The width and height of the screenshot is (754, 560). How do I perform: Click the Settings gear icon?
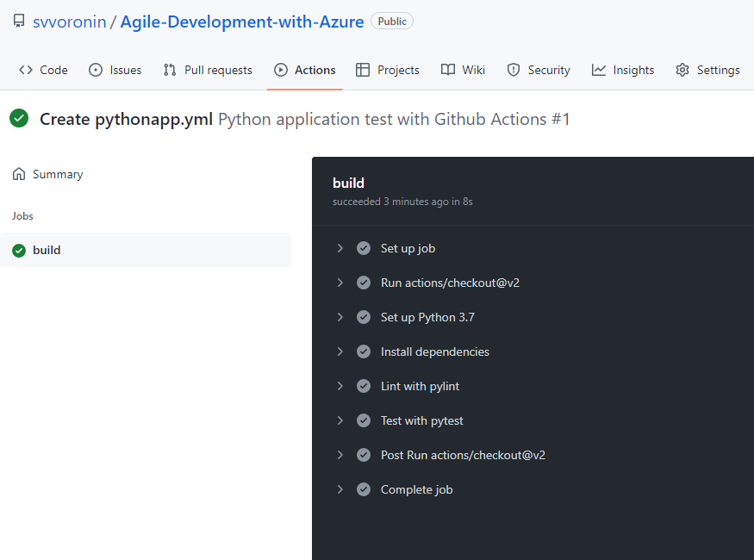tap(682, 70)
